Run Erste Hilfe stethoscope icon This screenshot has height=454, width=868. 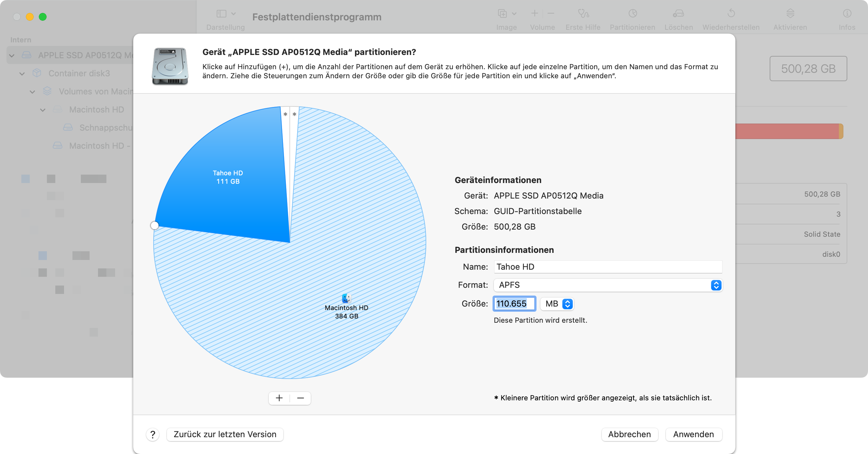(583, 14)
